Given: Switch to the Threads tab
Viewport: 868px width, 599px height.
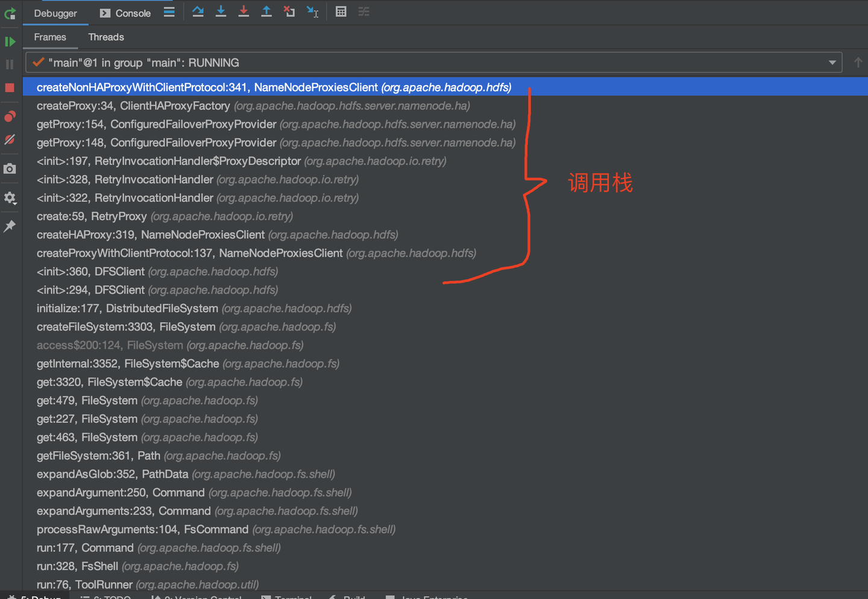Looking at the screenshot, I should pos(105,37).
